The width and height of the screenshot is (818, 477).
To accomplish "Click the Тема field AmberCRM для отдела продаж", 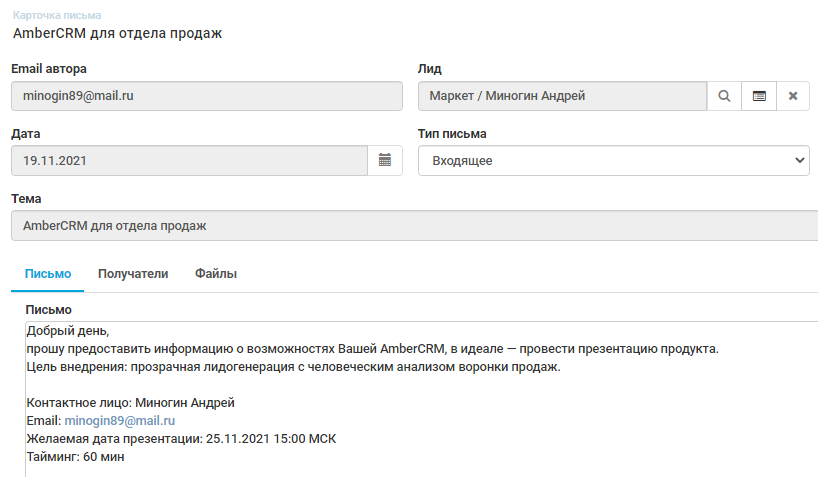I will tap(415, 225).
